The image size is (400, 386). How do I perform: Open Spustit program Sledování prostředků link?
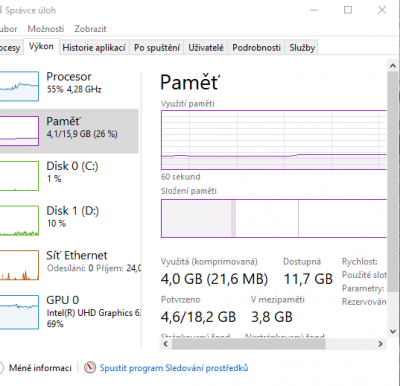pos(174,368)
